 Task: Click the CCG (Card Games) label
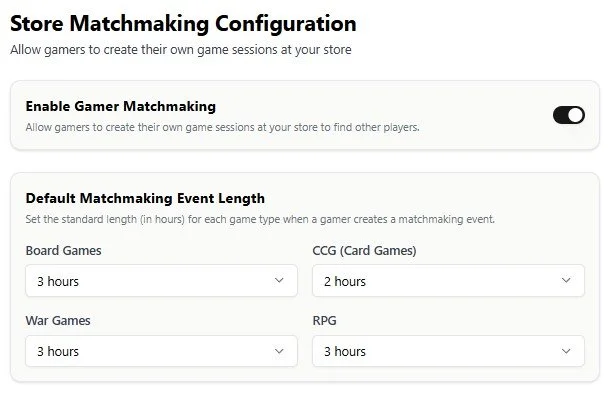tap(364, 251)
